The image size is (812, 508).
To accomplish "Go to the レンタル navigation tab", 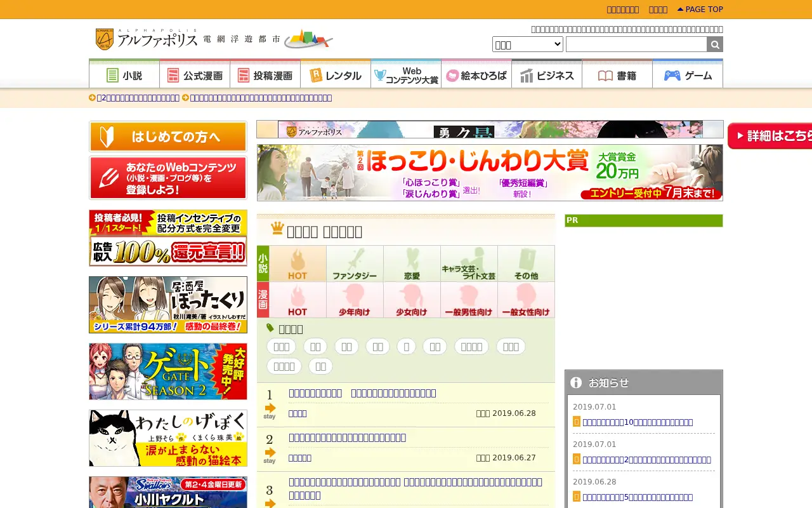I will pyautogui.click(x=336, y=74).
